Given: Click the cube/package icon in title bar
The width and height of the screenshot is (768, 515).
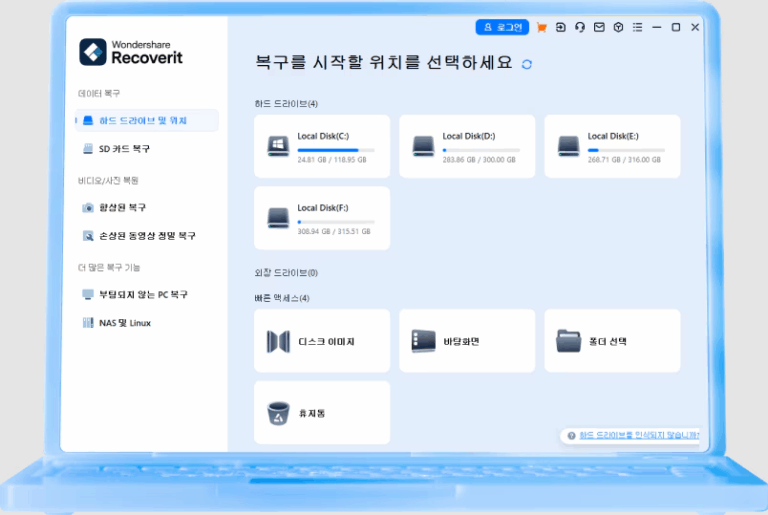Looking at the screenshot, I should pyautogui.click(x=618, y=27).
